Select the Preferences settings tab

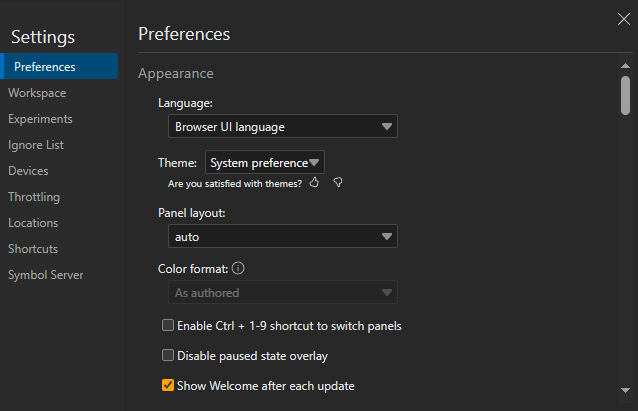coord(45,67)
